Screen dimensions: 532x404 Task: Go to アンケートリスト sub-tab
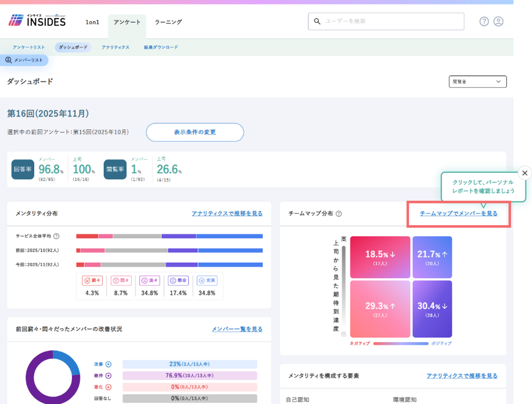tap(29, 47)
